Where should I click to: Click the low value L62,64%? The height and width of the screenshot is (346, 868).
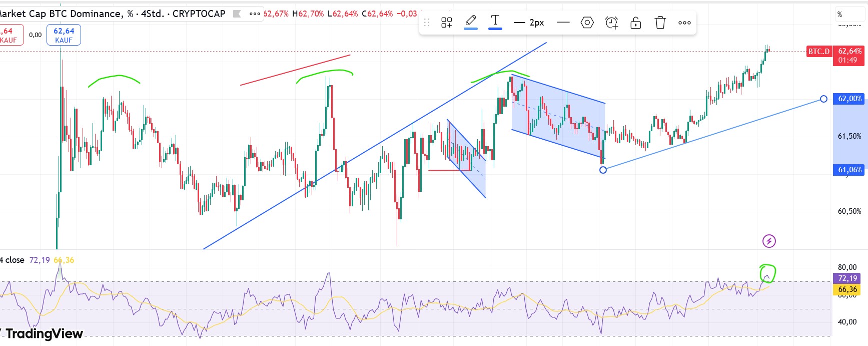click(x=343, y=14)
